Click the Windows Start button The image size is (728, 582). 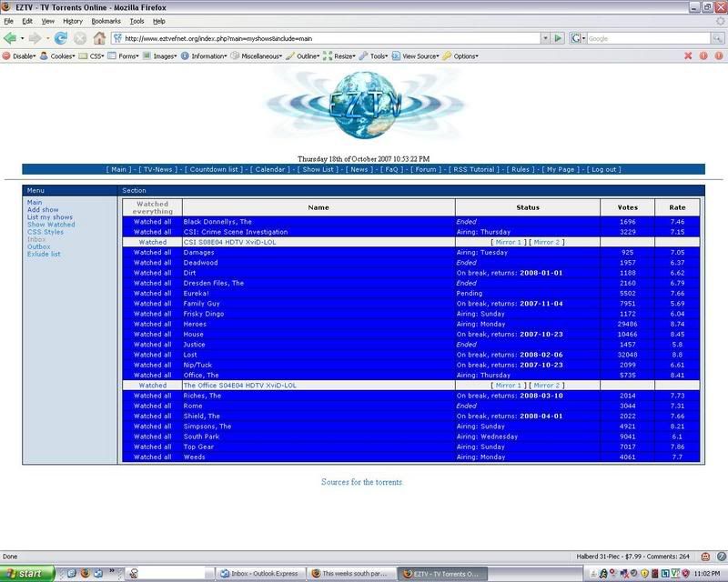(27, 574)
